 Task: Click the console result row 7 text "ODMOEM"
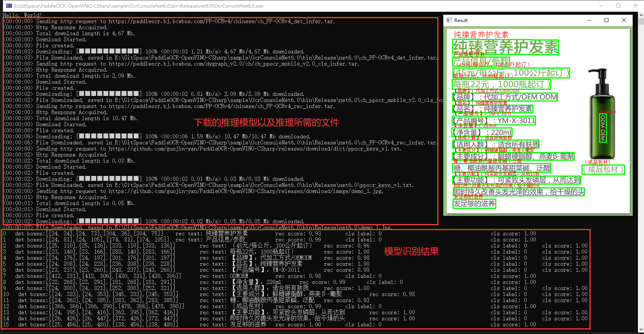(239, 276)
